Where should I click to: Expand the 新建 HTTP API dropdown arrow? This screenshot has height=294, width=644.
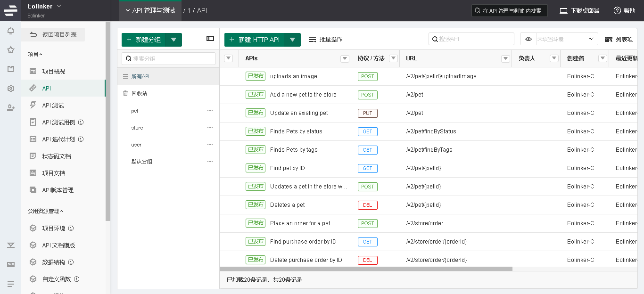pos(292,40)
